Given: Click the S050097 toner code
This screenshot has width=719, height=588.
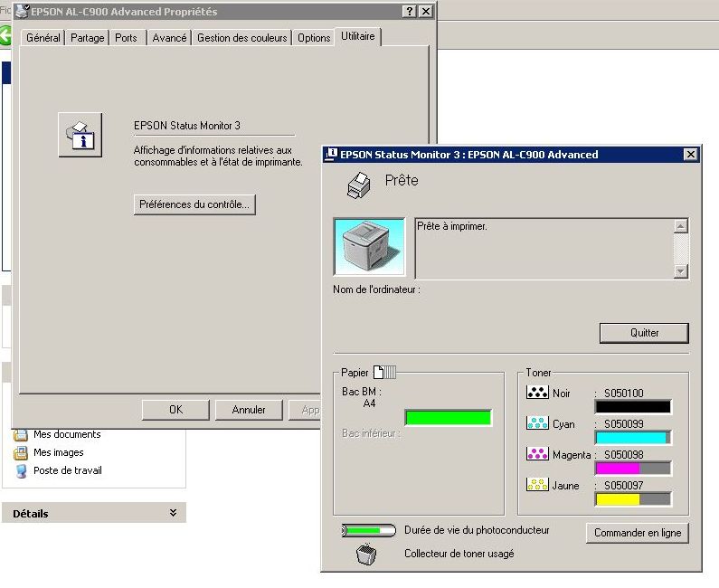Looking at the screenshot, I should click(624, 485).
